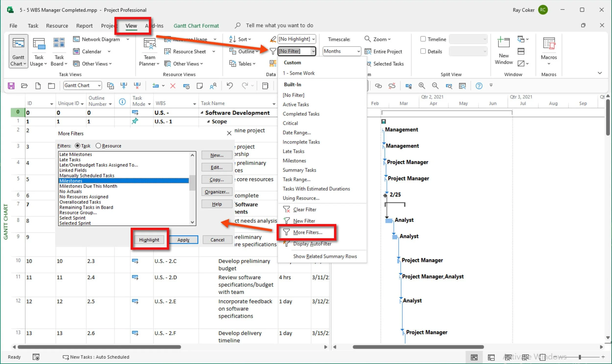Close the More Filters dialog
Image resolution: width=612 pixels, height=364 pixels.
229,133
